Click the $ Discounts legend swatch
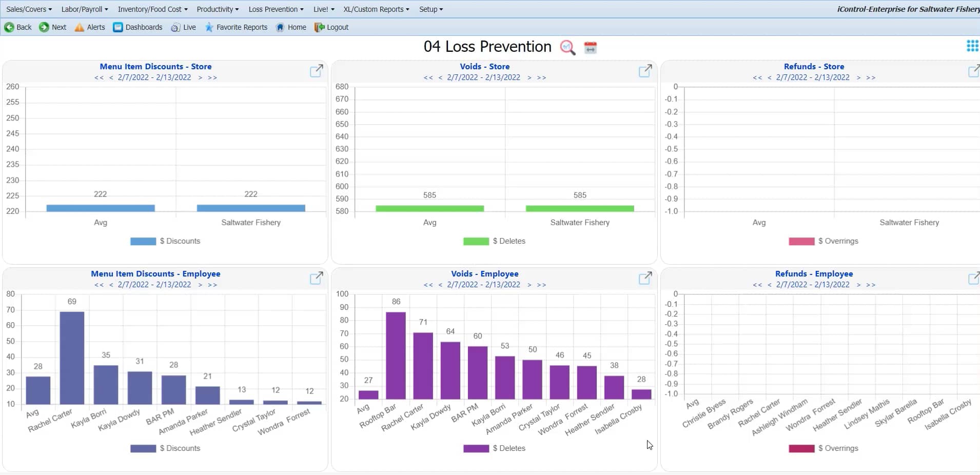Image resolution: width=980 pixels, height=475 pixels. (142, 241)
